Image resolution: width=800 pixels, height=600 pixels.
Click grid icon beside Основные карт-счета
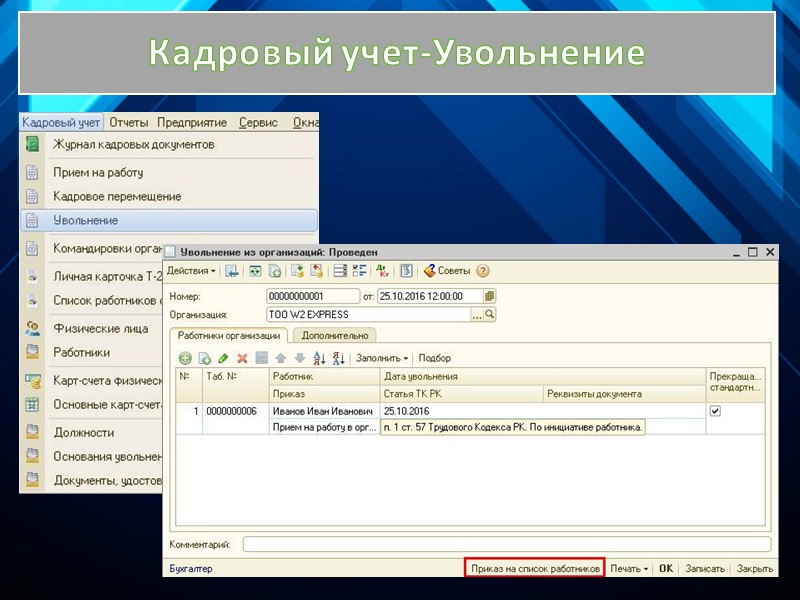32,405
